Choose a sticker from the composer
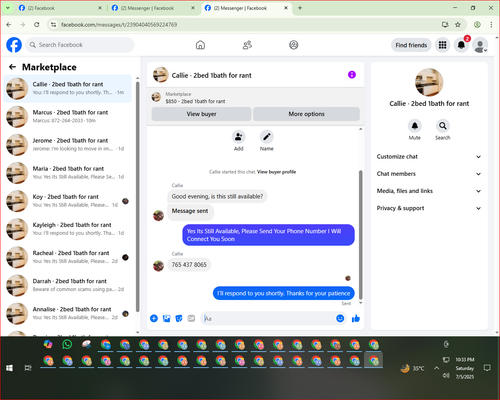The width and height of the screenshot is (500, 400). coord(179,318)
